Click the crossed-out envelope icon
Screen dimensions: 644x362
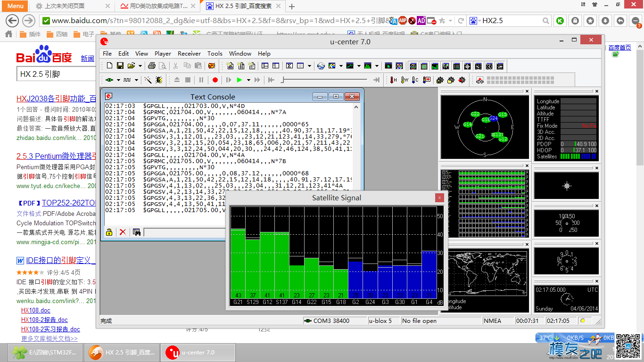(x=212, y=66)
